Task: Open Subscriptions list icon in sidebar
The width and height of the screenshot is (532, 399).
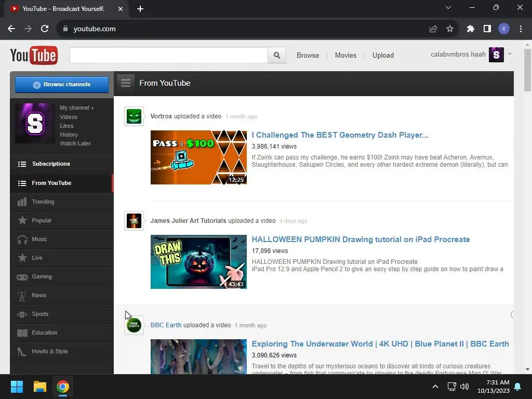Action: [x=22, y=164]
